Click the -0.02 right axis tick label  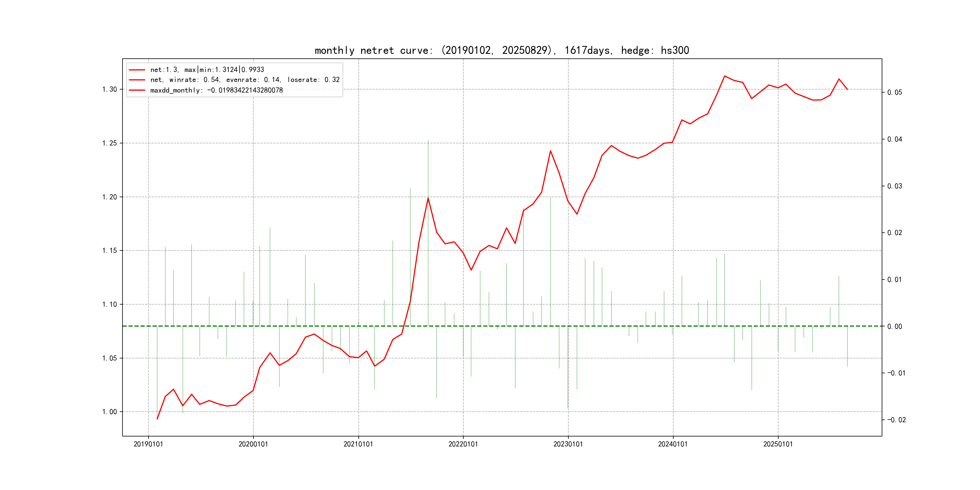pos(896,420)
